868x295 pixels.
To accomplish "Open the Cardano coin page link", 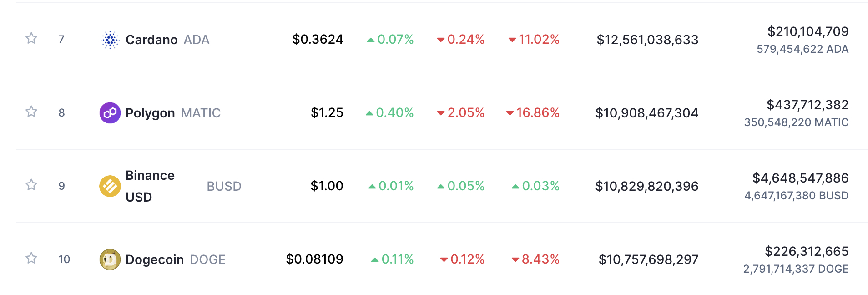I will tap(151, 40).
